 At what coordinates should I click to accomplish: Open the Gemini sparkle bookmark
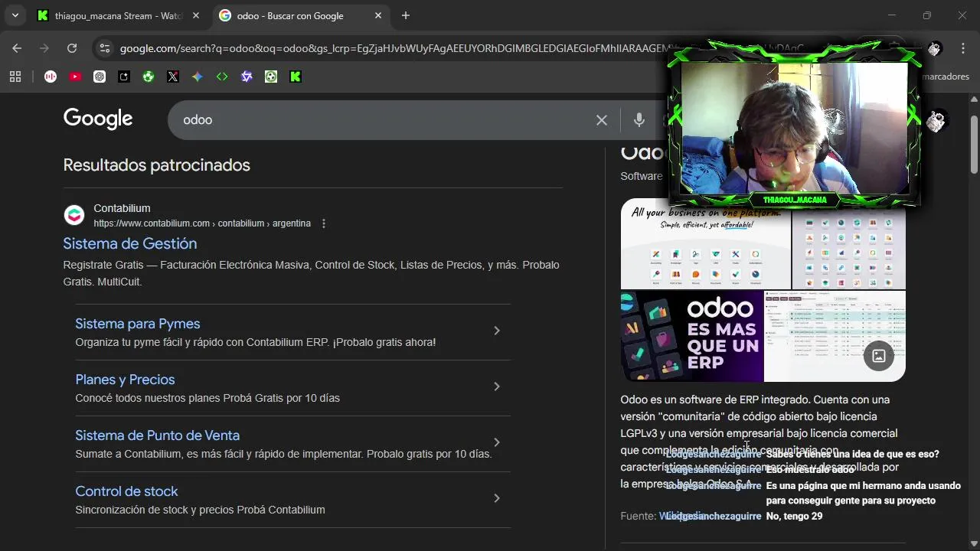pos(198,77)
